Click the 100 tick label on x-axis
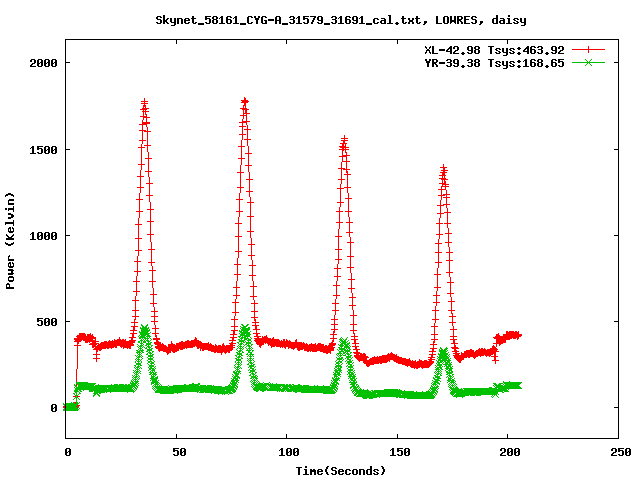 pos(289,452)
